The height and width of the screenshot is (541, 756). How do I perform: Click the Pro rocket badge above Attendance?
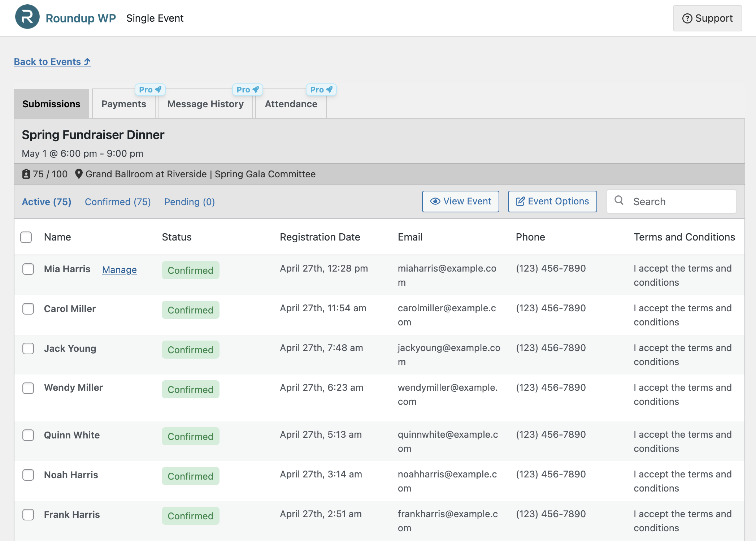coord(321,90)
